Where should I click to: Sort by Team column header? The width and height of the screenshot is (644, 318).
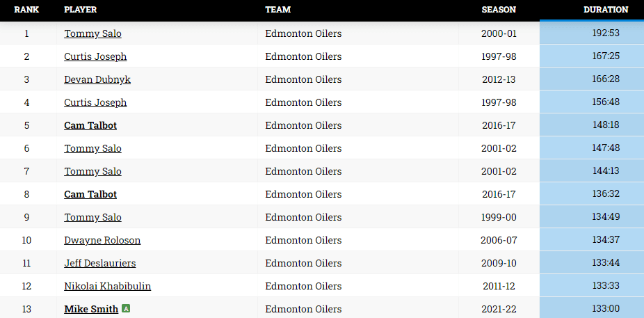click(x=277, y=10)
